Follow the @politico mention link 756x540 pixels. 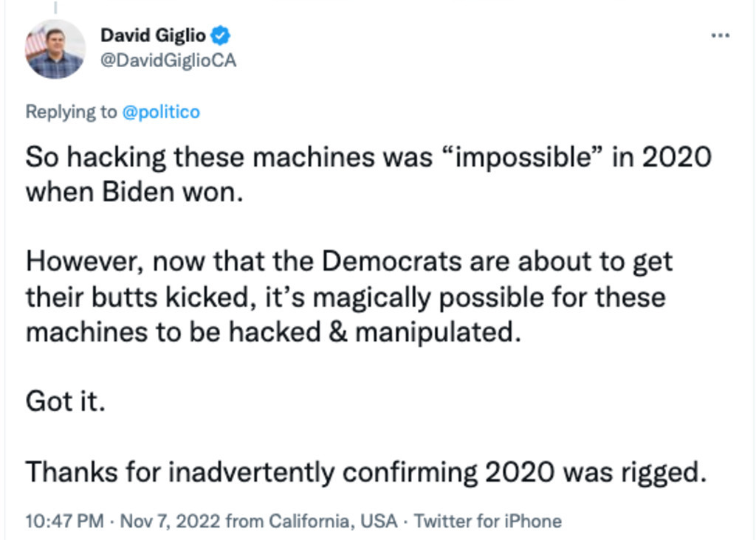point(160,111)
